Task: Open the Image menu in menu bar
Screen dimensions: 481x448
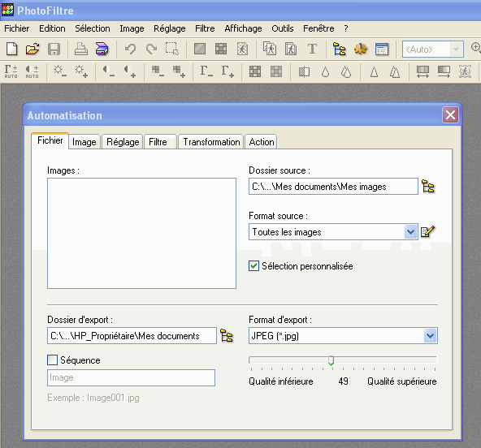Action: click(x=132, y=28)
